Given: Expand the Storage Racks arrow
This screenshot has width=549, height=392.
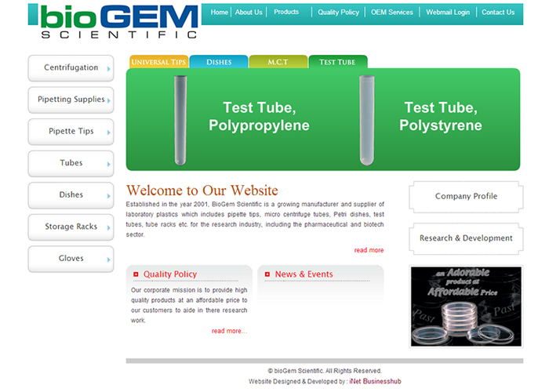Looking at the screenshot, I should (108, 227).
